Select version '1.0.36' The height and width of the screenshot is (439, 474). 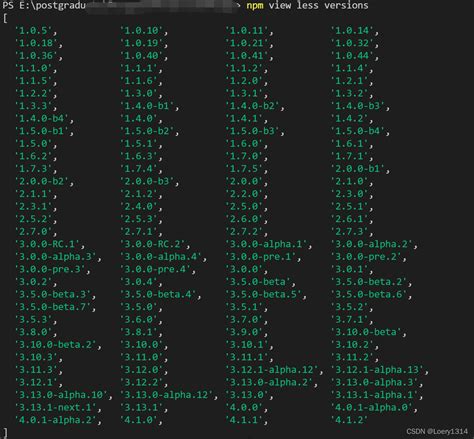(36, 56)
